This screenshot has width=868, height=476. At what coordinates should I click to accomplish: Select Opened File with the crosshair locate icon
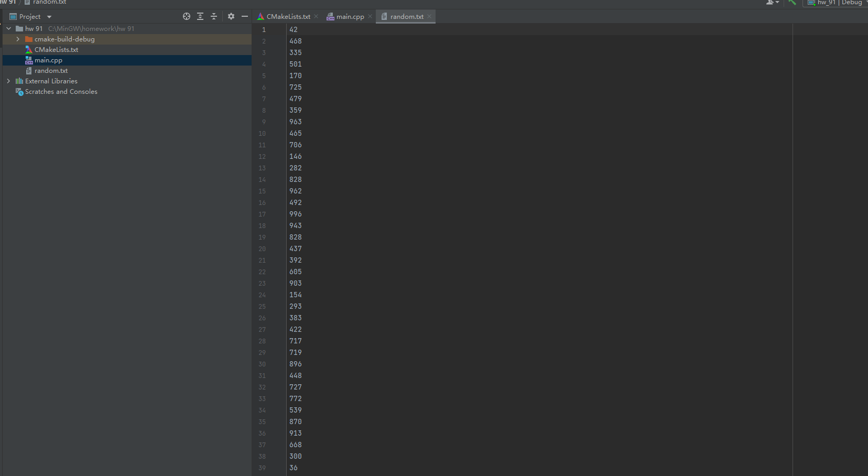[x=187, y=16]
